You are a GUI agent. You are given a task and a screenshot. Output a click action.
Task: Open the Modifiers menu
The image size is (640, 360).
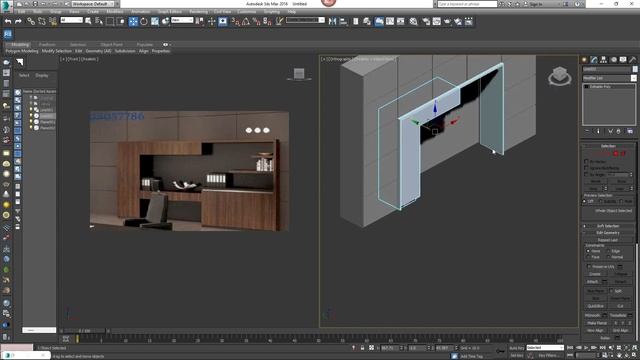[115, 12]
